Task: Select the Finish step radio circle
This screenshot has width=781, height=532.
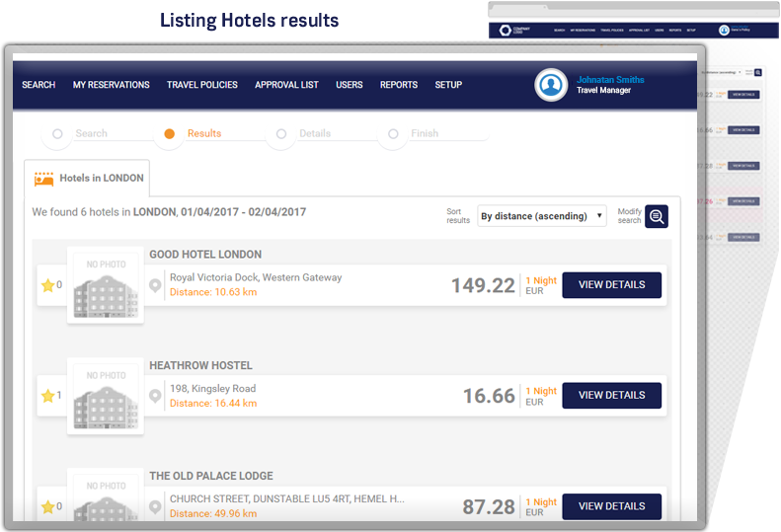Action: pyautogui.click(x=393, y=134)
